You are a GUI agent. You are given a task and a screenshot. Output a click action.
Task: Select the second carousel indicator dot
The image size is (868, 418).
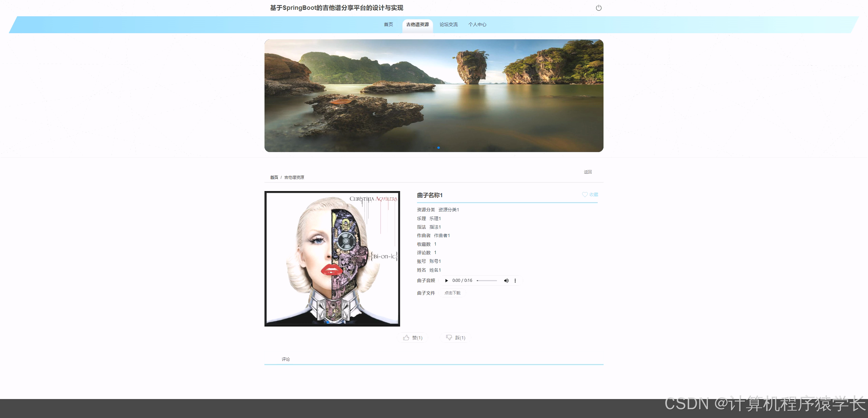tap(434, 147)
